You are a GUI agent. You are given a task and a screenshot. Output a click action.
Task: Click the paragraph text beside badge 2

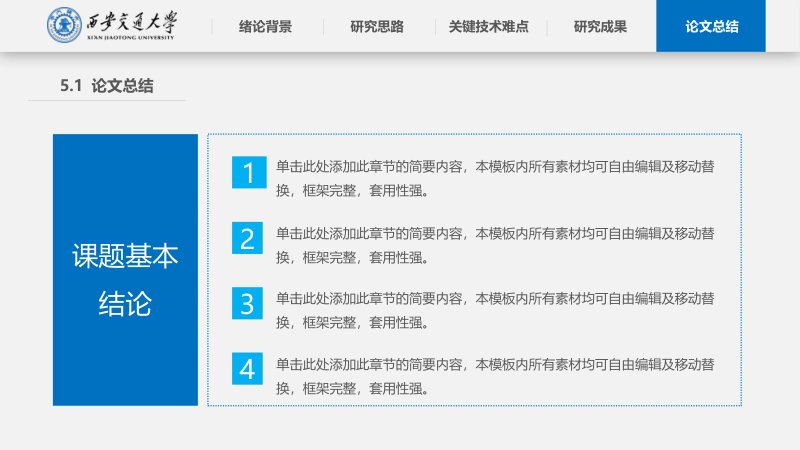click(495, 245)
